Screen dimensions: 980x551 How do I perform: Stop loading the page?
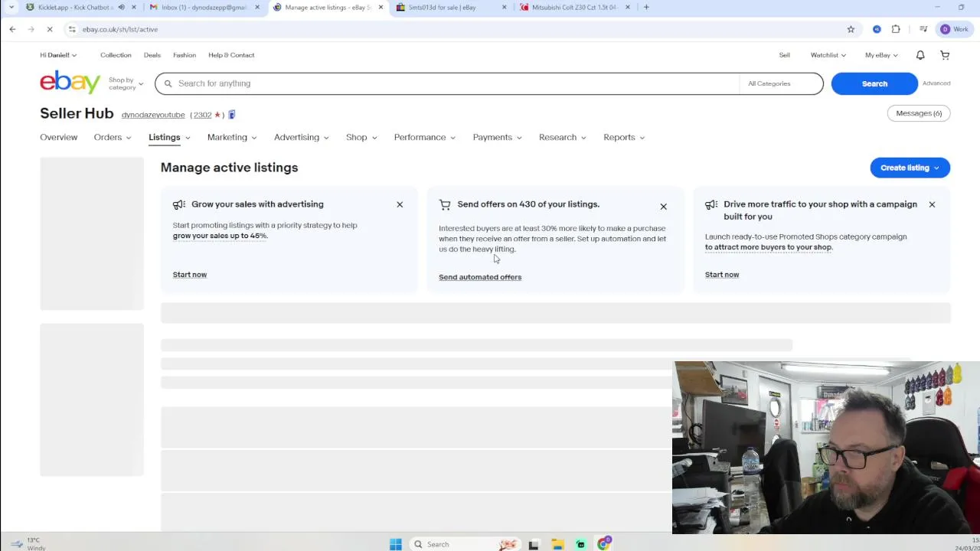(x=49, y=29)
